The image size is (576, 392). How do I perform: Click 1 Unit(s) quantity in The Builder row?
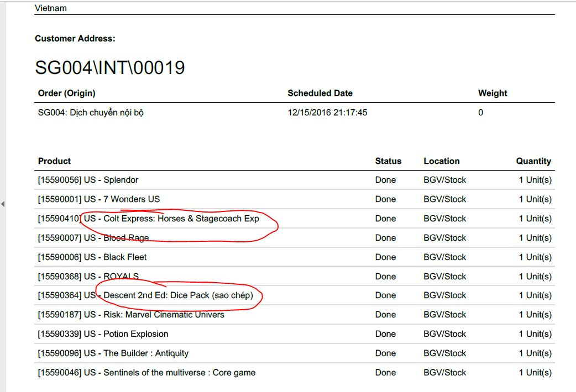[535, 353]
